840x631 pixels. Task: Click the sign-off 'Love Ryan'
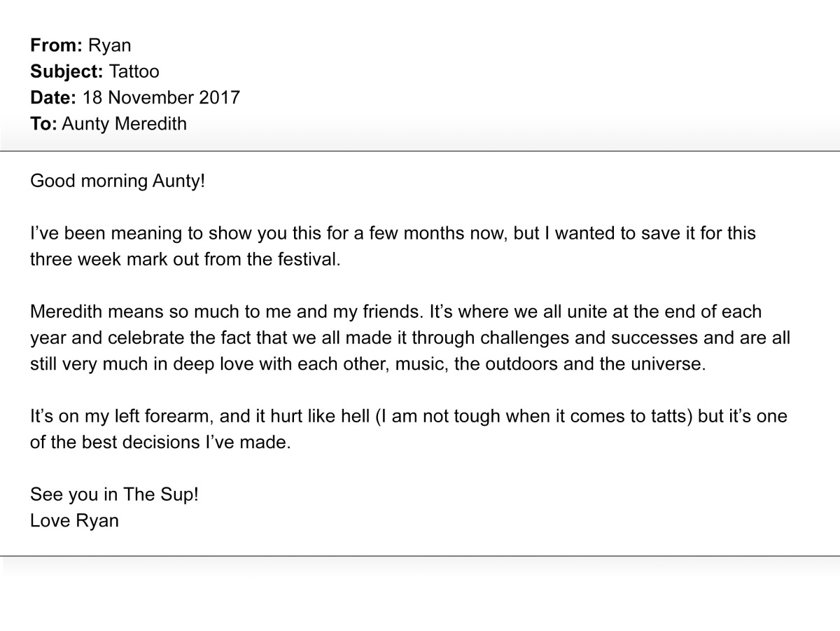point(75,521)
